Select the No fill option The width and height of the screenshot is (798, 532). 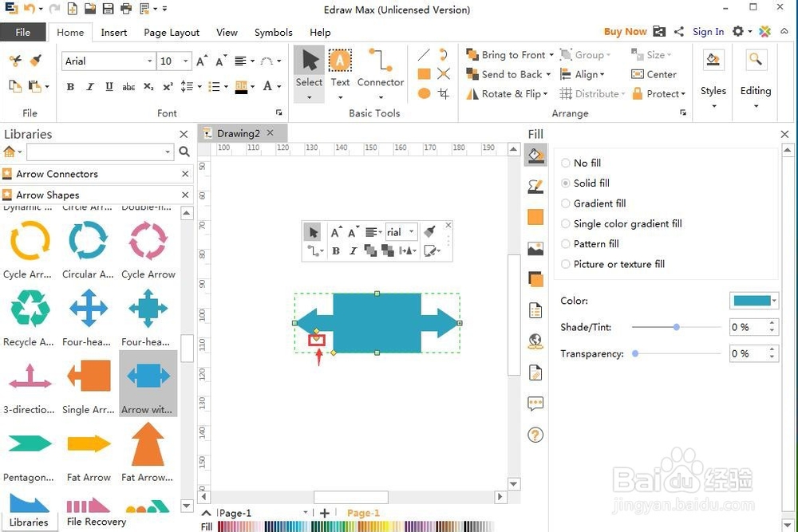click(581, 163)
